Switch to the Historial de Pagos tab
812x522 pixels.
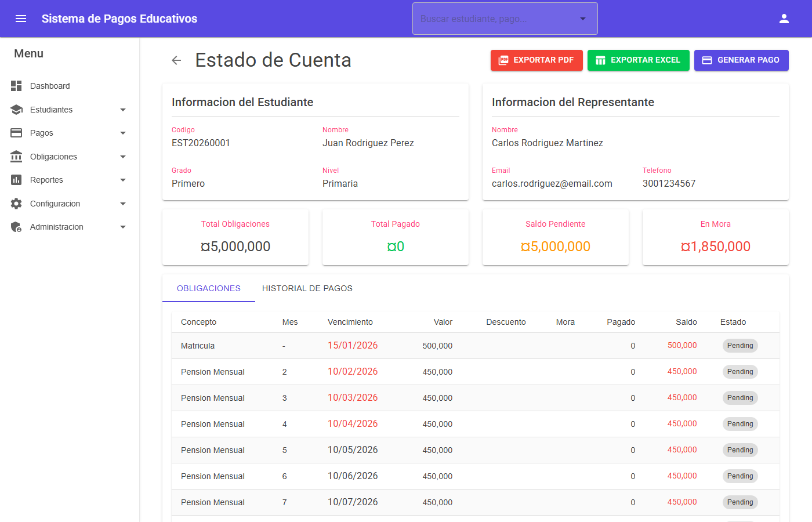307,288
